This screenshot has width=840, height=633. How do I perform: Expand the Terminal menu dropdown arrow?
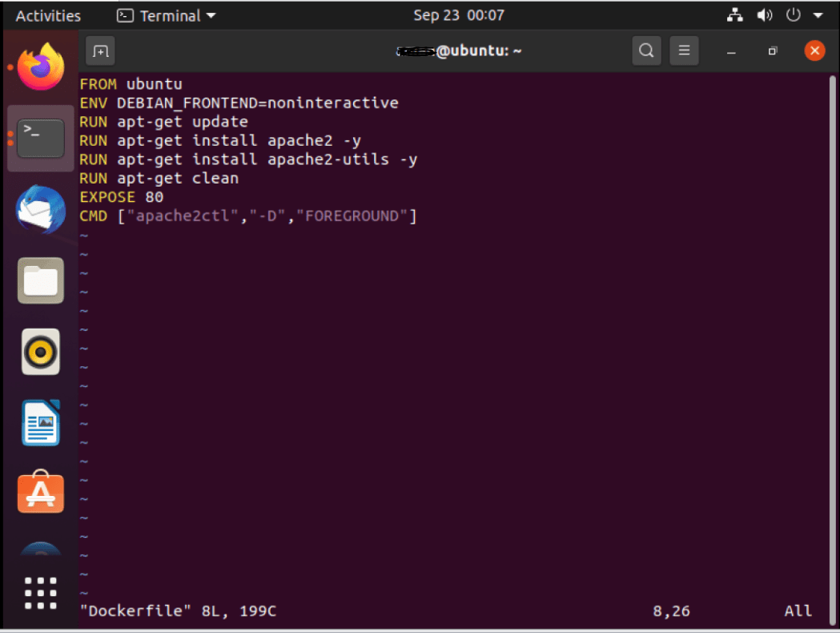pos(210,14)
